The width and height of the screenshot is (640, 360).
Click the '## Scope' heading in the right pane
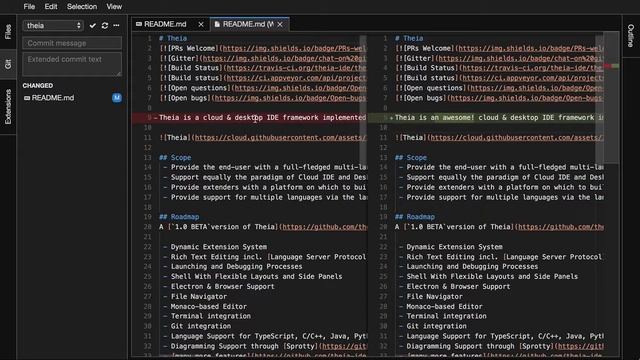tap(411, 158)
